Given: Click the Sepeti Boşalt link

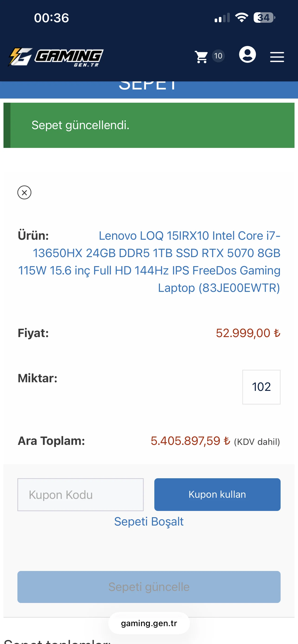Looking at the screenshot, I should tap(149, 522).
